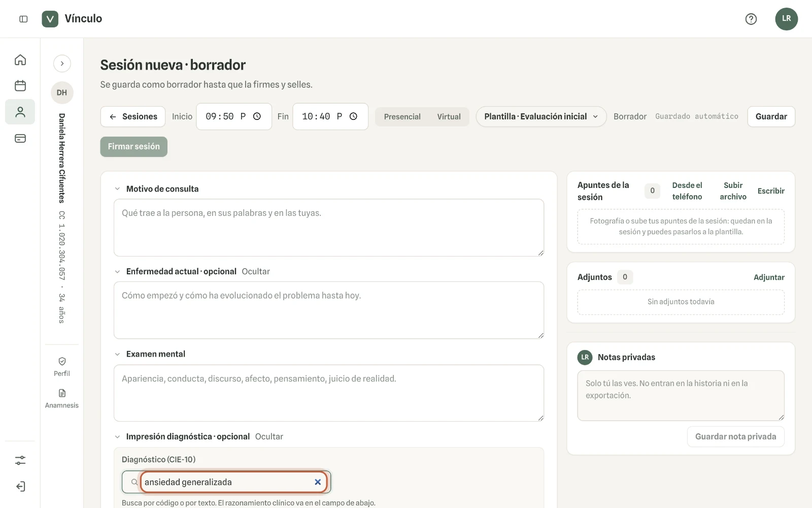Open the Fin time picker clock icon
This screenshot has width=812, height=508.
point(353,116)
